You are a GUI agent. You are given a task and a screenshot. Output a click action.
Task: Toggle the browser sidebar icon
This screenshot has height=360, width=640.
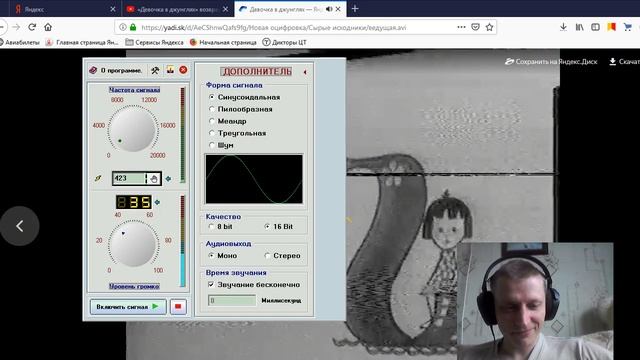[596, 27]
